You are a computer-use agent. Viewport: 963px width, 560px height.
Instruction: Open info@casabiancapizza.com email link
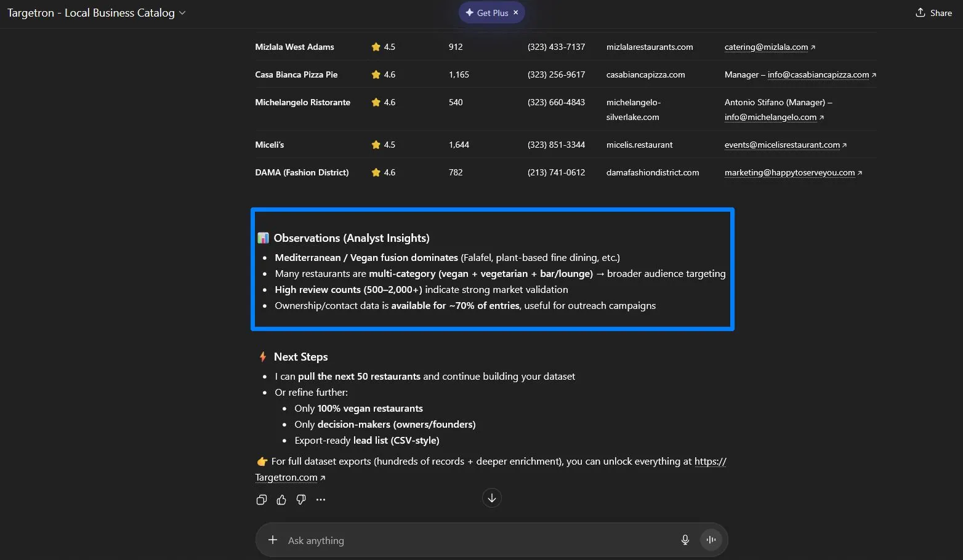pos(818,75)
